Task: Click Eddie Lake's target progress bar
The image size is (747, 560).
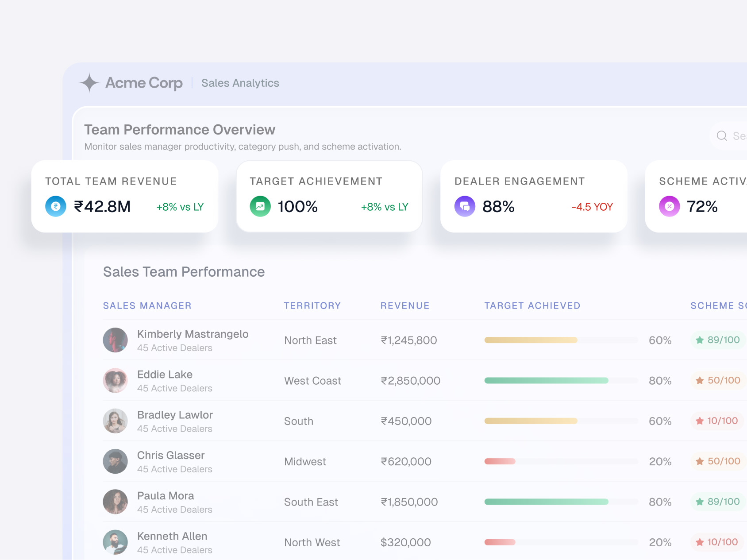Action: (x=561, y=381)
